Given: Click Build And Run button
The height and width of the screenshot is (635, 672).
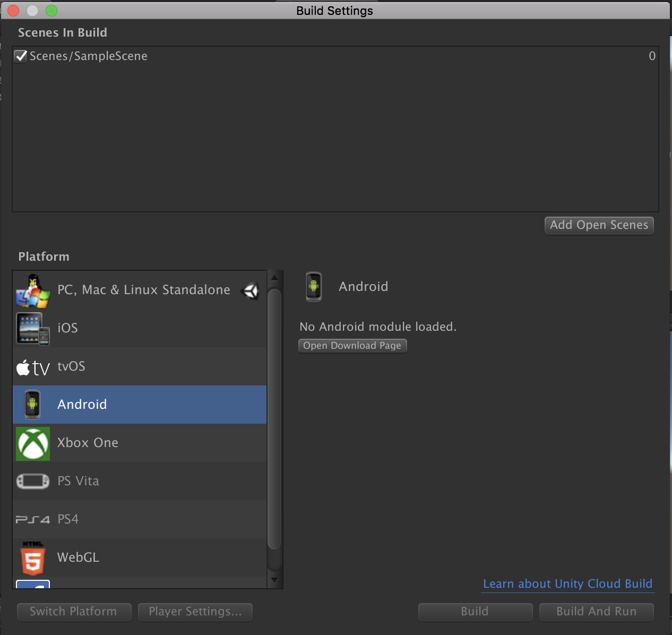Looking at the screenshot, I should pyautogui.click(x=597, y=612).
